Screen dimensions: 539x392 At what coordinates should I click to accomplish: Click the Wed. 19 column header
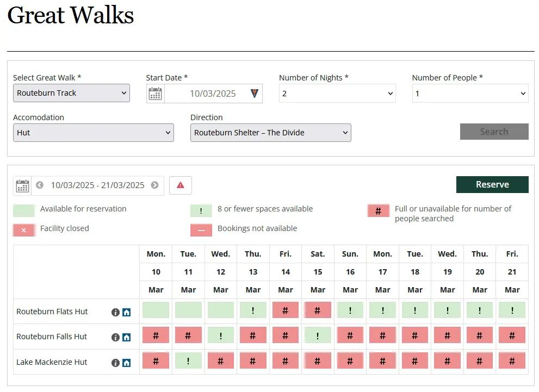447,272
